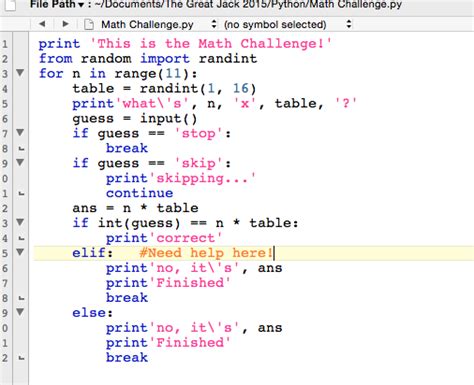
Task: Click the '#Need help here!' comment
Action: pyautogui.click(x=206, y=253)
